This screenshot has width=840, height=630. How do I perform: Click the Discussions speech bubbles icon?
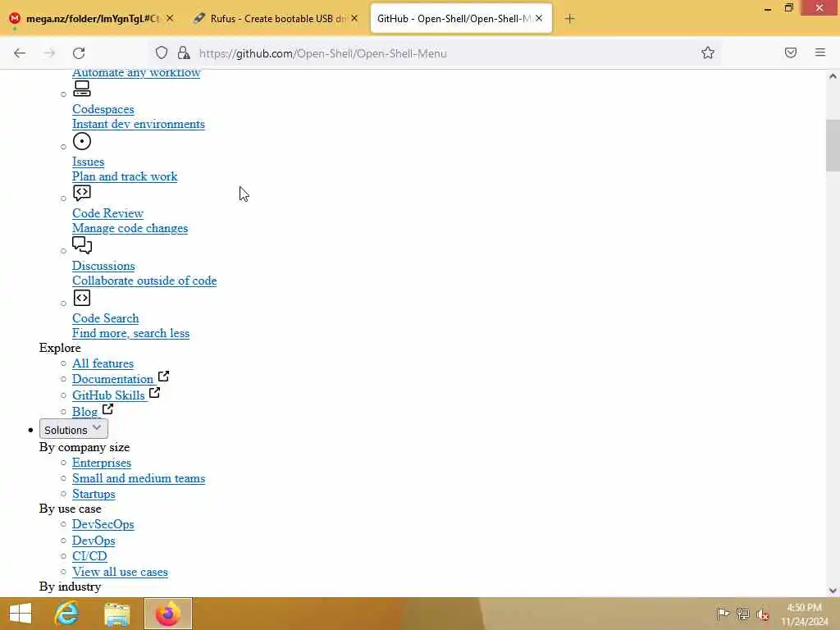coord(82,245)
